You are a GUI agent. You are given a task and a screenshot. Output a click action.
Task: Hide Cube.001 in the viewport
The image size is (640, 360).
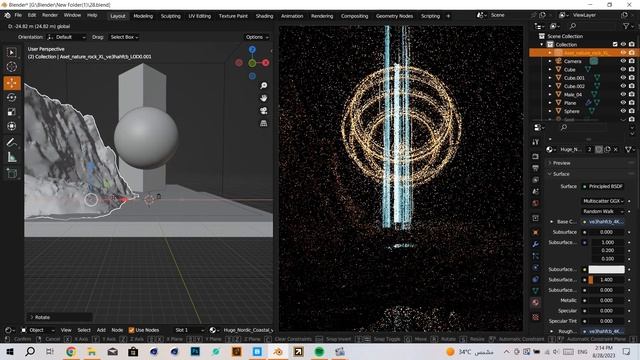[x=623, y=78]
